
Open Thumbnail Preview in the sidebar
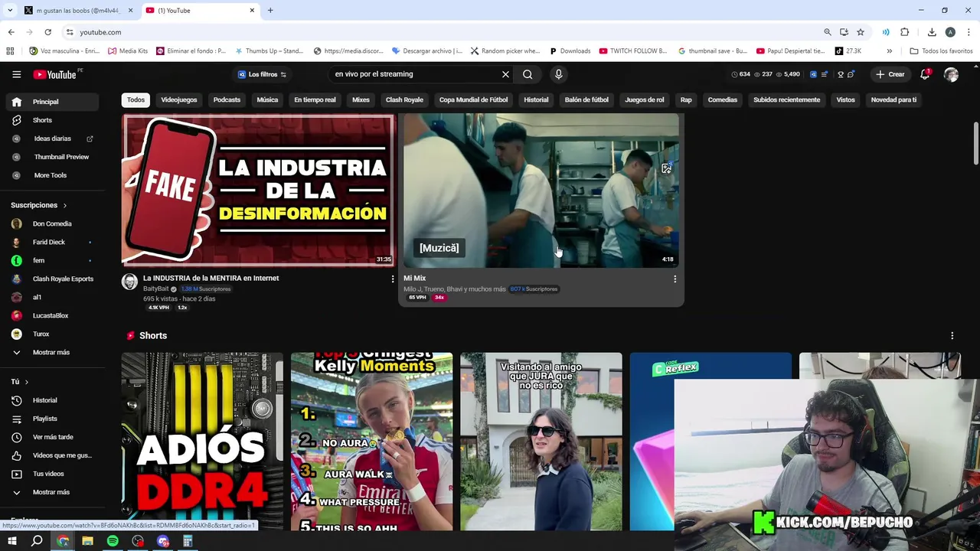52,157
